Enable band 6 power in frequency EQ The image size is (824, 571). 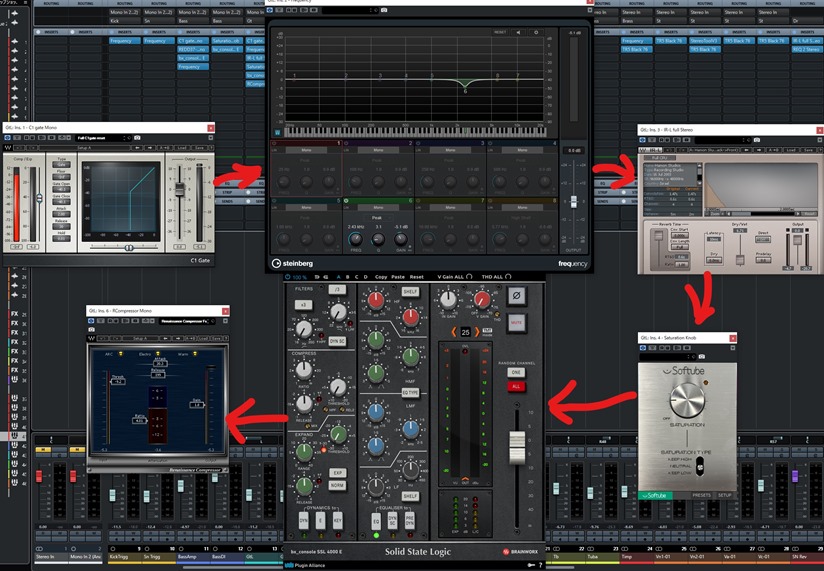(347, 200)
